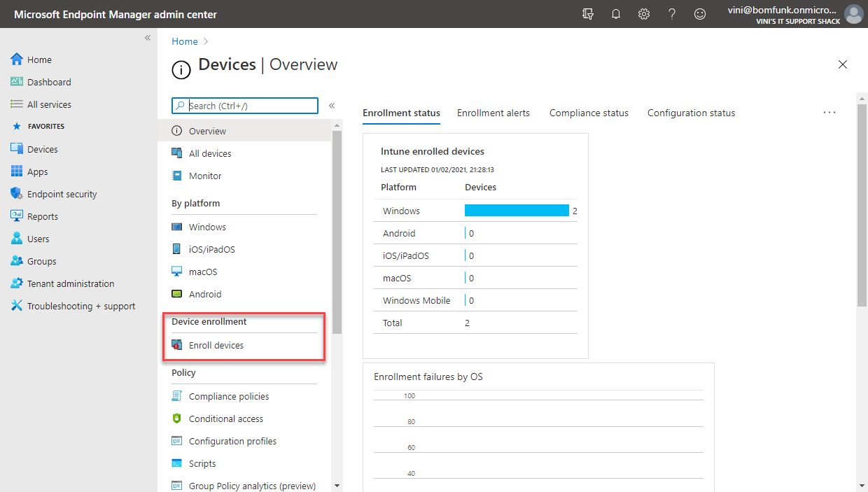
Task: Click the Enroll devices icon
Action: [177, 345]
